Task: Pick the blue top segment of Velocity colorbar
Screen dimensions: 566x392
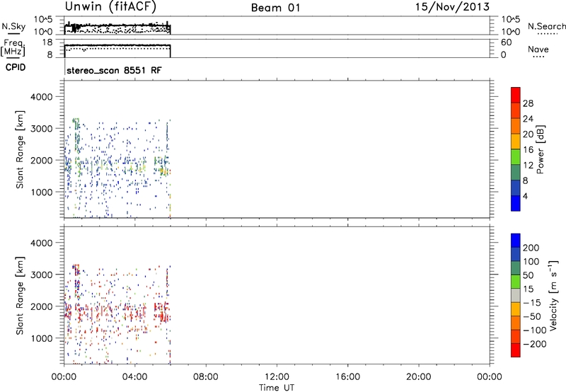Action: [516, 241]
